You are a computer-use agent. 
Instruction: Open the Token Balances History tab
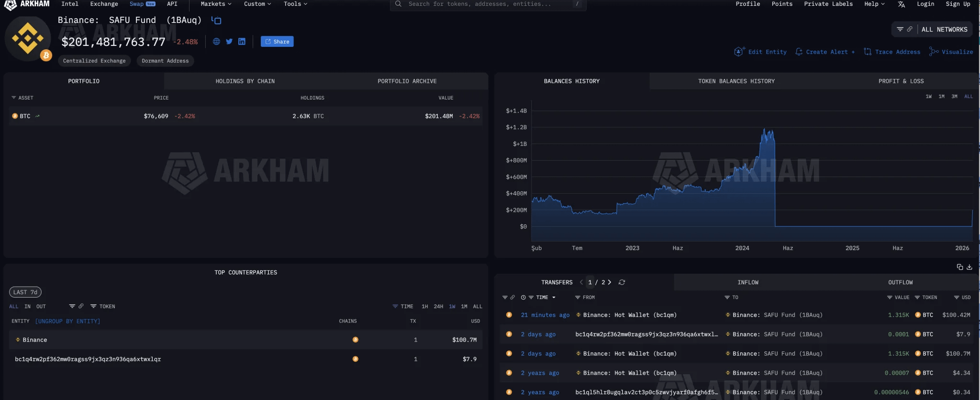point(736,81)
